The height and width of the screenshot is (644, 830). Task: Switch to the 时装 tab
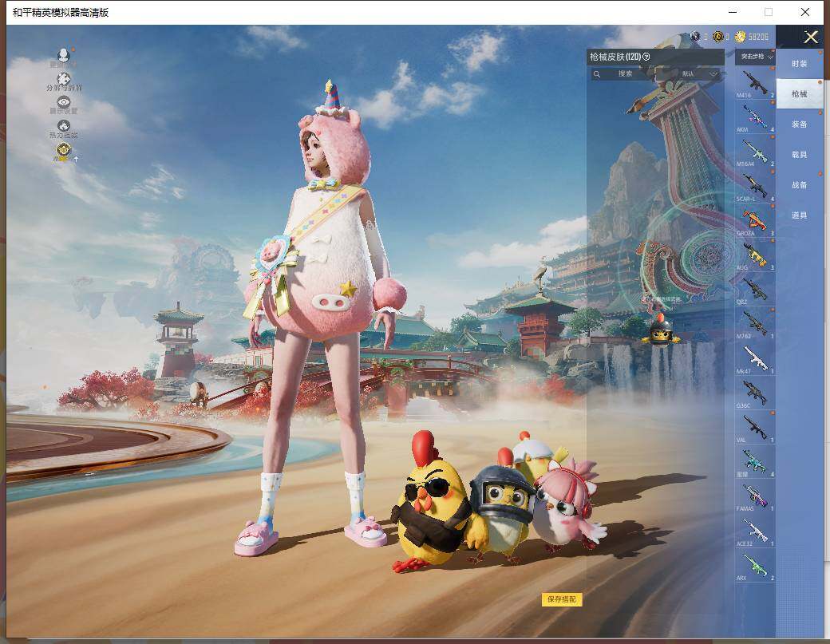(799, 64)
